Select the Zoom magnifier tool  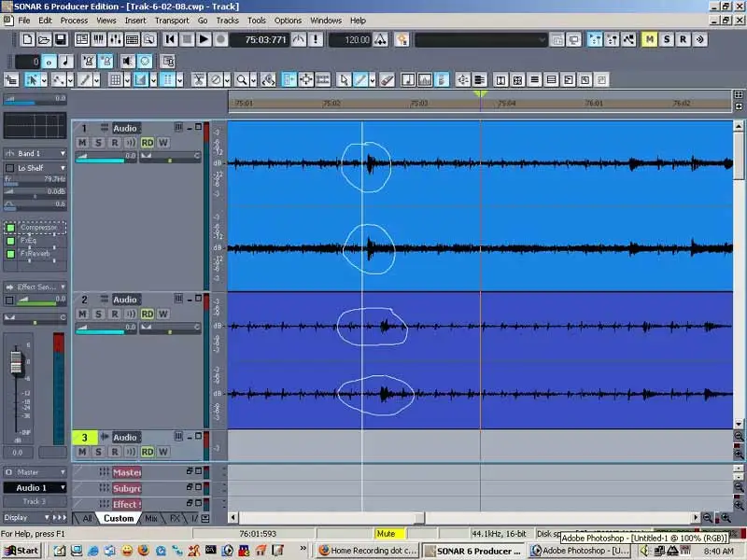click(242, 80)
